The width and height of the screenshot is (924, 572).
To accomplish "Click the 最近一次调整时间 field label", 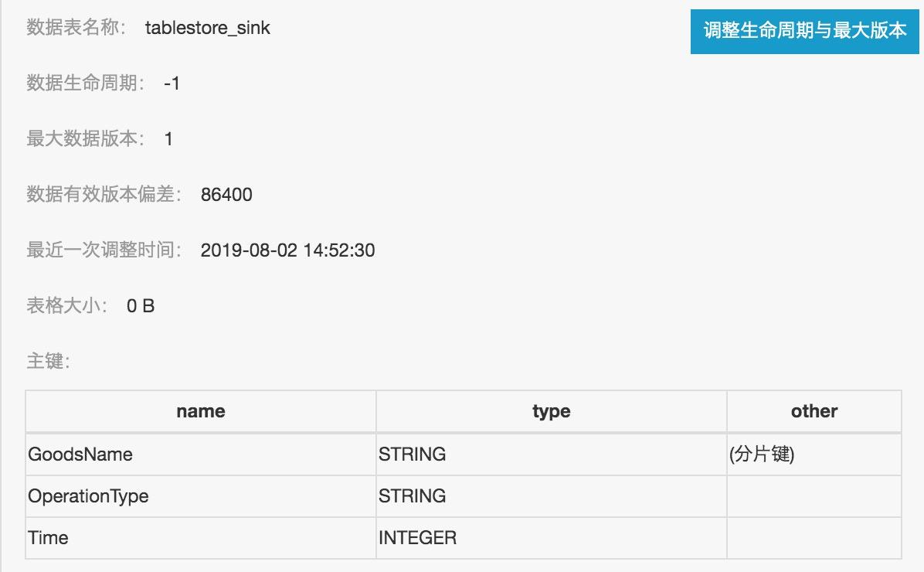I will pyautogui.click(x=104, y=250).
